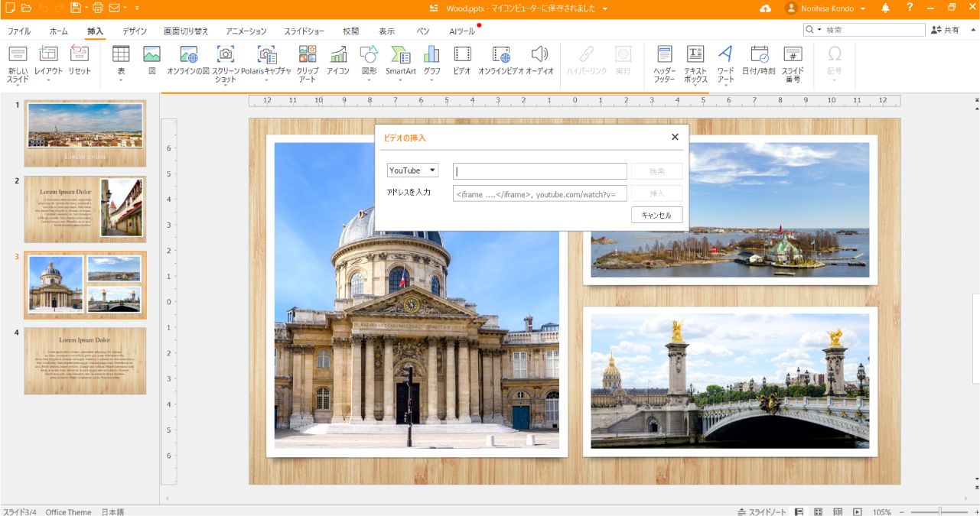This screenshot has height=516, width=980.
Task: Open the Animation (アニメーション) tab
Action: click(246, 31)
